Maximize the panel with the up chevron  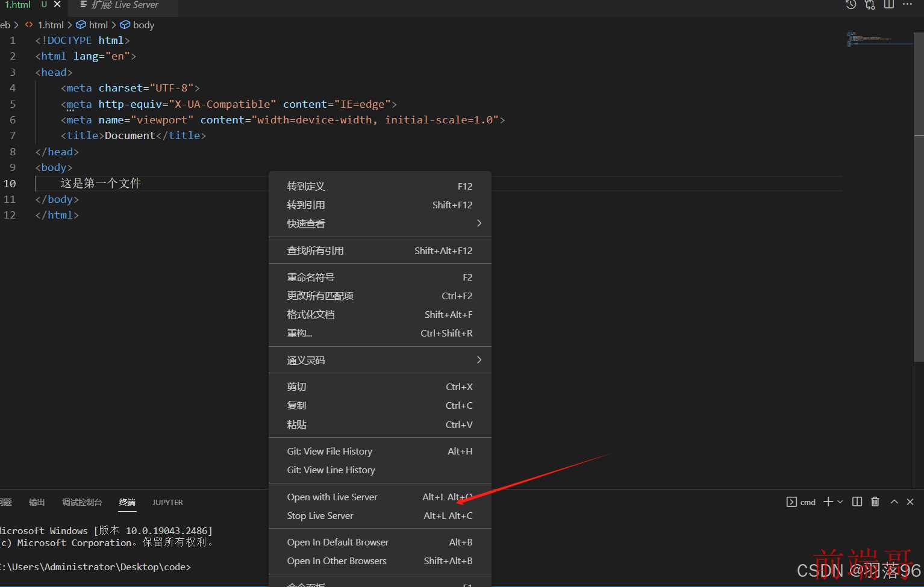894,502
